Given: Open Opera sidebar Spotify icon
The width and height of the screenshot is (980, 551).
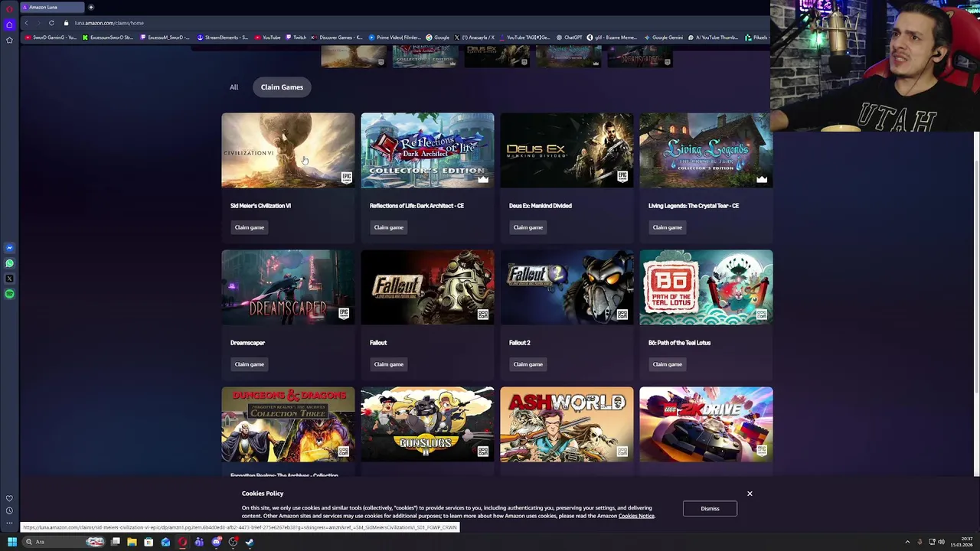Looking at the screenshot, I should tap(9, 294).
